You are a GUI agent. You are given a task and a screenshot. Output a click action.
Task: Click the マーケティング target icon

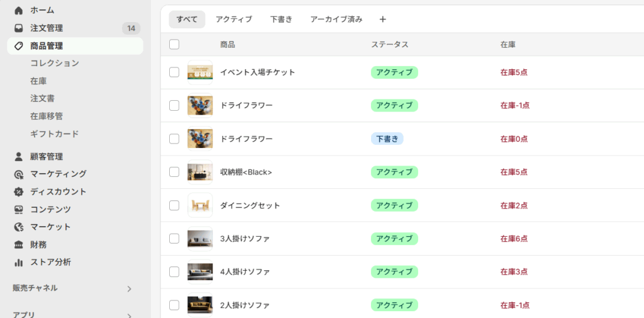(19, 174)
